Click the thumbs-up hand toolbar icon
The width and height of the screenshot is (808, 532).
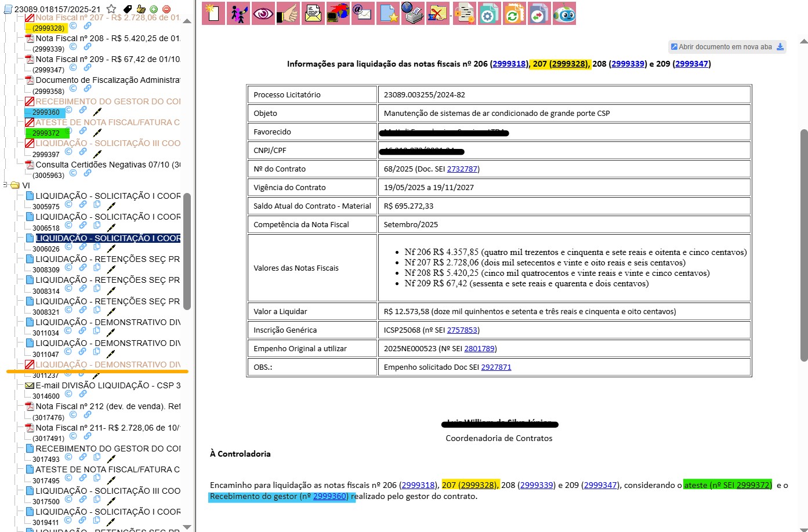coord(288,13)
